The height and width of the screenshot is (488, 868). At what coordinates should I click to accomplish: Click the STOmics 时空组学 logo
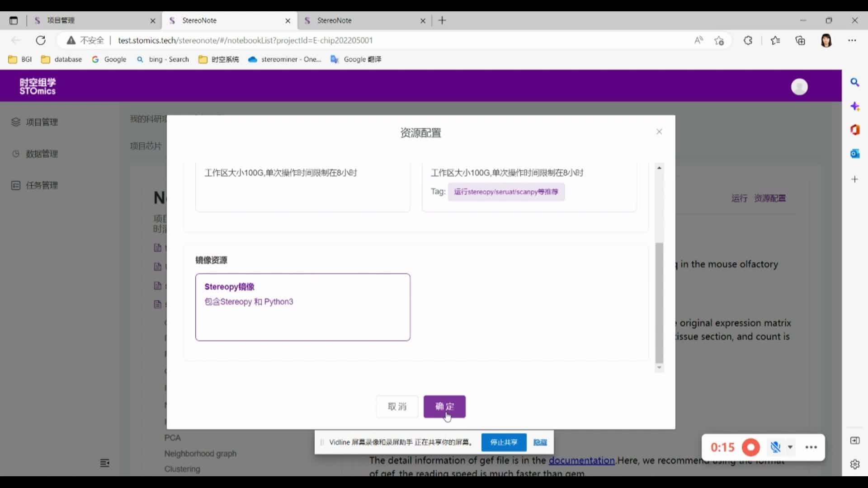pos(38,85)
